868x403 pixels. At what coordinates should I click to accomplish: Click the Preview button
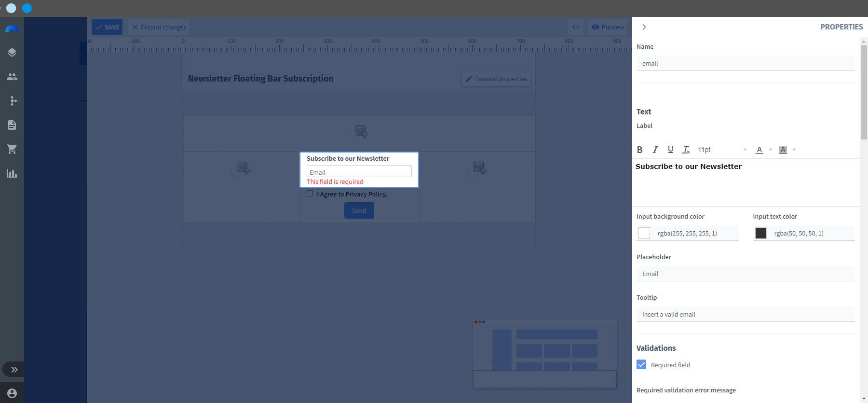tap(608, 27)
